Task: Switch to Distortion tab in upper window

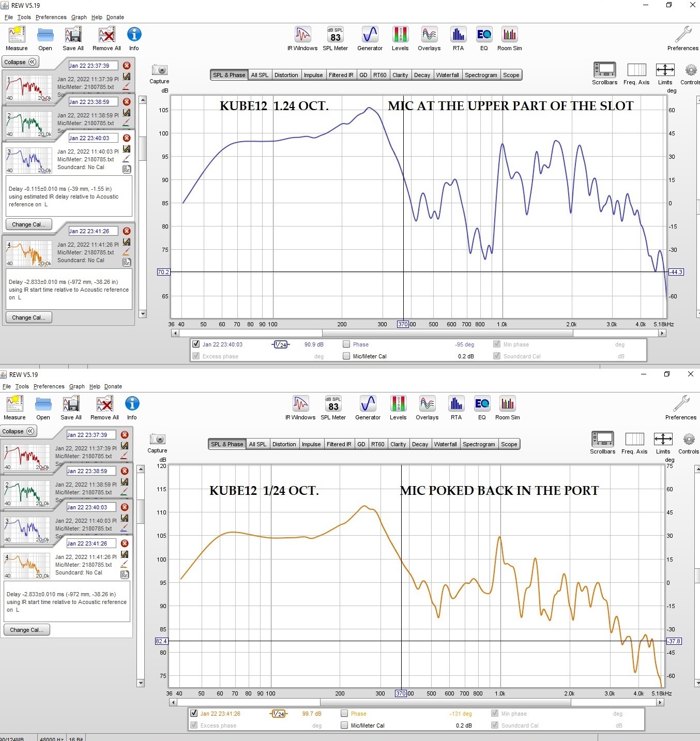Action: click(286, 75)
